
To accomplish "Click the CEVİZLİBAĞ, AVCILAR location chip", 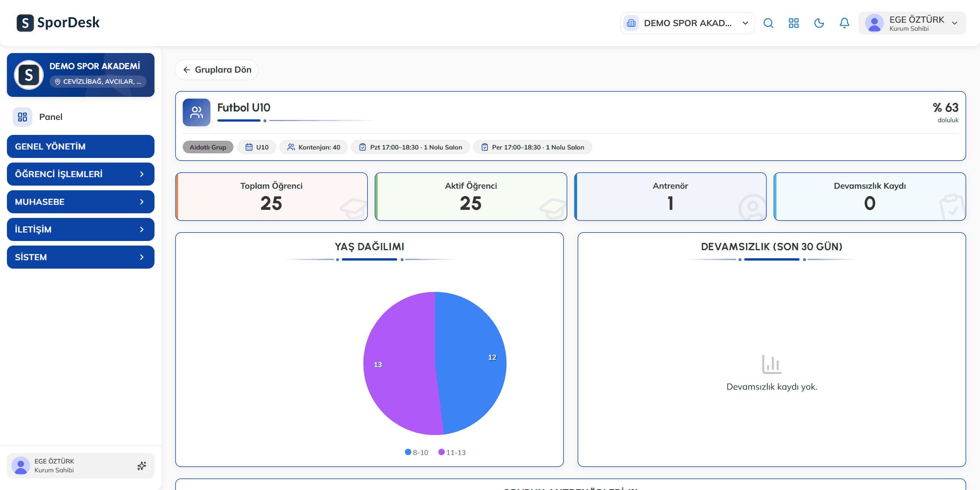I will tap(98, 81).
